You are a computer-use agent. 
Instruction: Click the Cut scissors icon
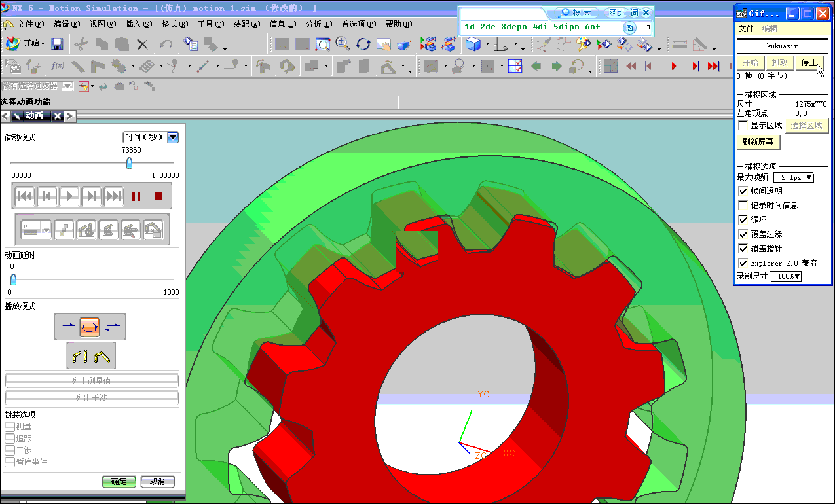coord(81,44)
